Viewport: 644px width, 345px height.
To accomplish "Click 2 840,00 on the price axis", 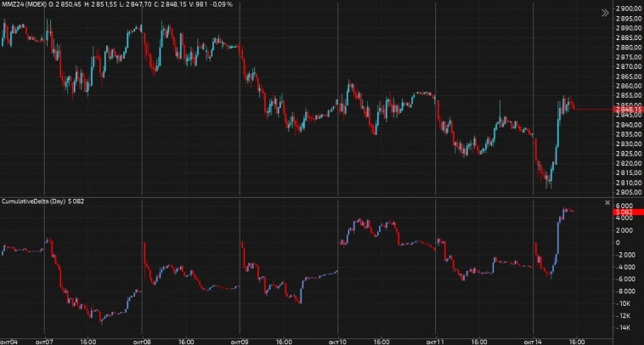I will 628,124.
